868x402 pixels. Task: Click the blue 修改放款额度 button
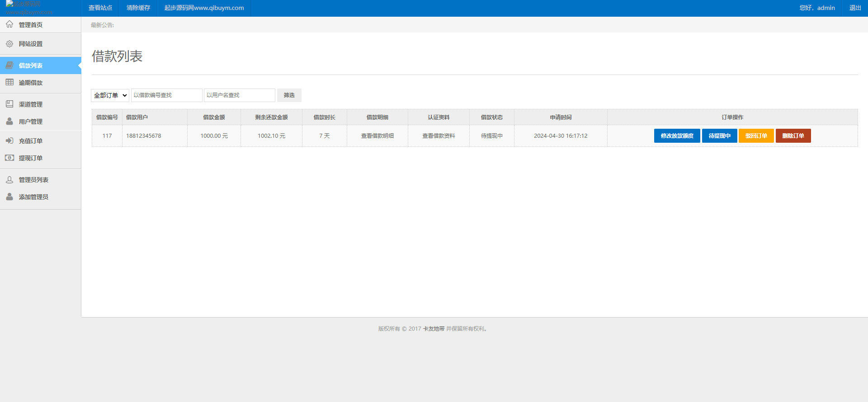click(x=677, y=136)
